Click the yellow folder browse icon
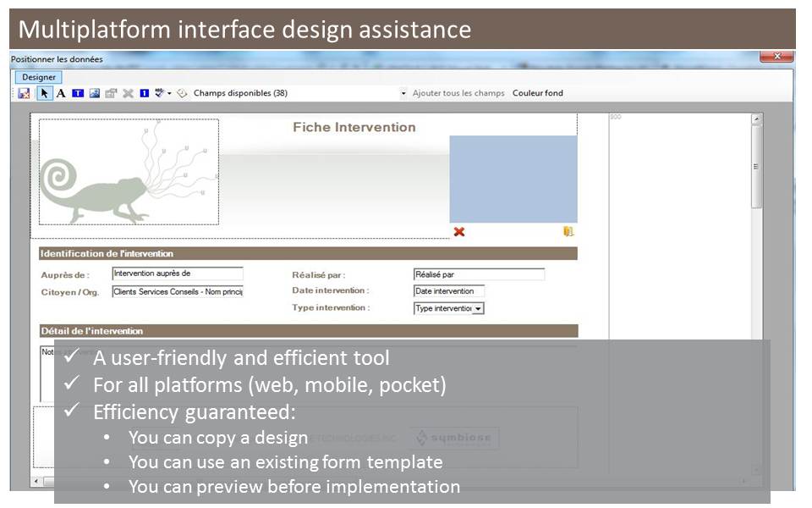812x508 pixels. point(568,232)
